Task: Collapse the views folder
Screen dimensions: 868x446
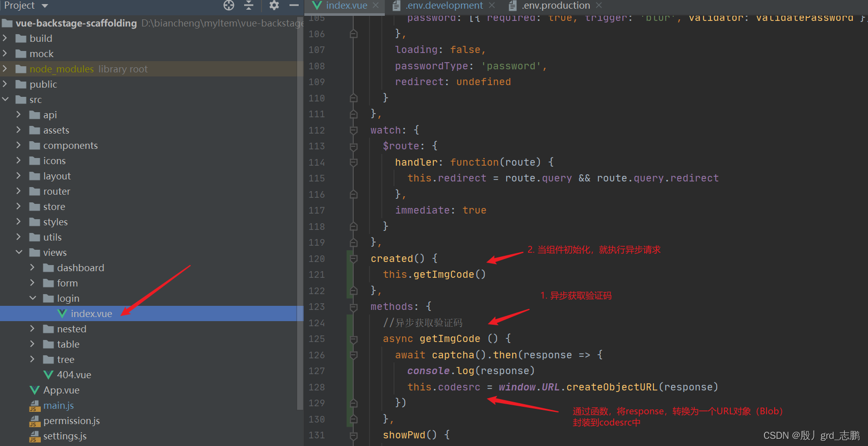Action: 19,252
